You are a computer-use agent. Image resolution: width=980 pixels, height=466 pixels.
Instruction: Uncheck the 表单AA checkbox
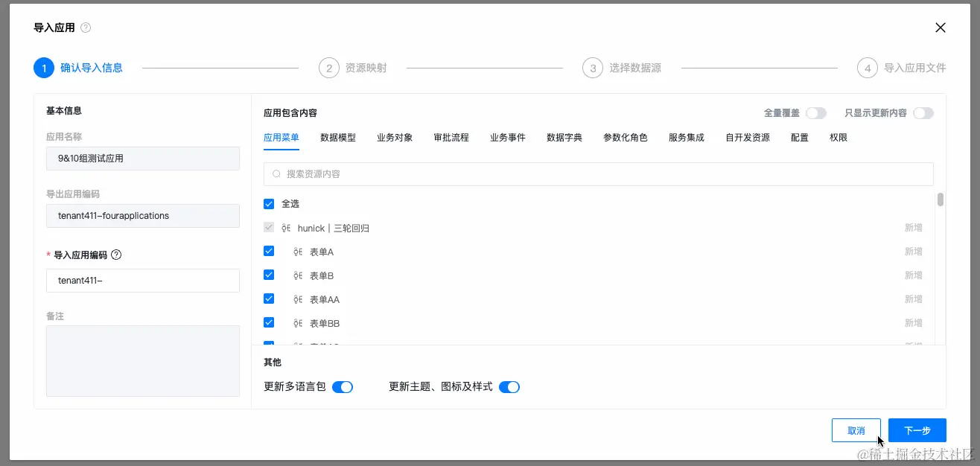coord(269,299)
